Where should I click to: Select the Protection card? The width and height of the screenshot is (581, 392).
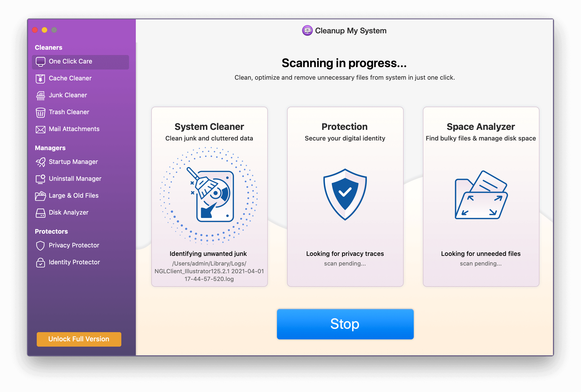pos(345,197)
